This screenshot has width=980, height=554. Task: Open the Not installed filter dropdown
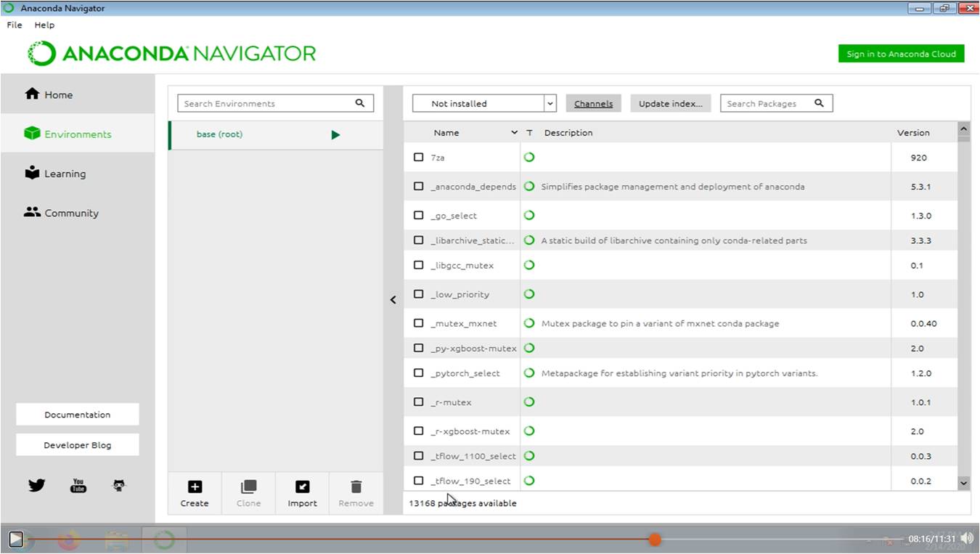click(x=550, y=103)
